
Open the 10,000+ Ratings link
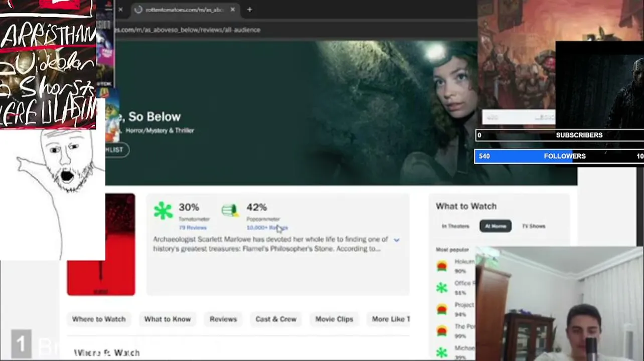267,228
